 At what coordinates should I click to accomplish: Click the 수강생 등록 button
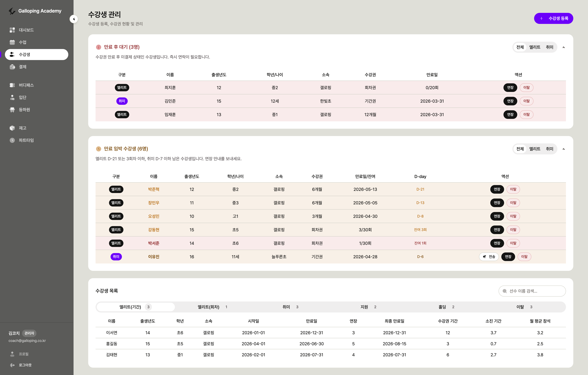554,18
